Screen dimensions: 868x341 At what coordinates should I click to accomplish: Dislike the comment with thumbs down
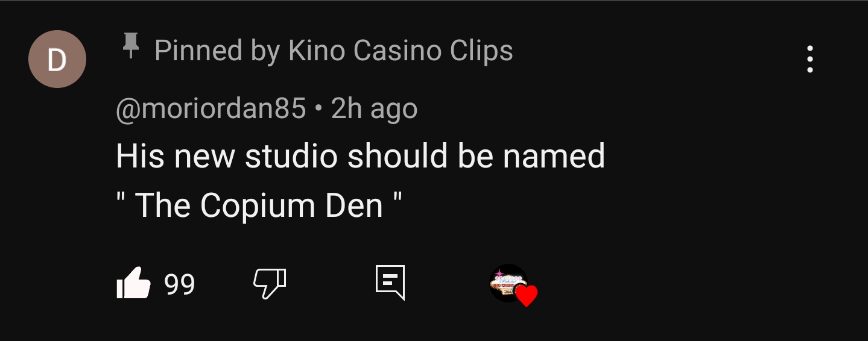[x=269, y=283]
